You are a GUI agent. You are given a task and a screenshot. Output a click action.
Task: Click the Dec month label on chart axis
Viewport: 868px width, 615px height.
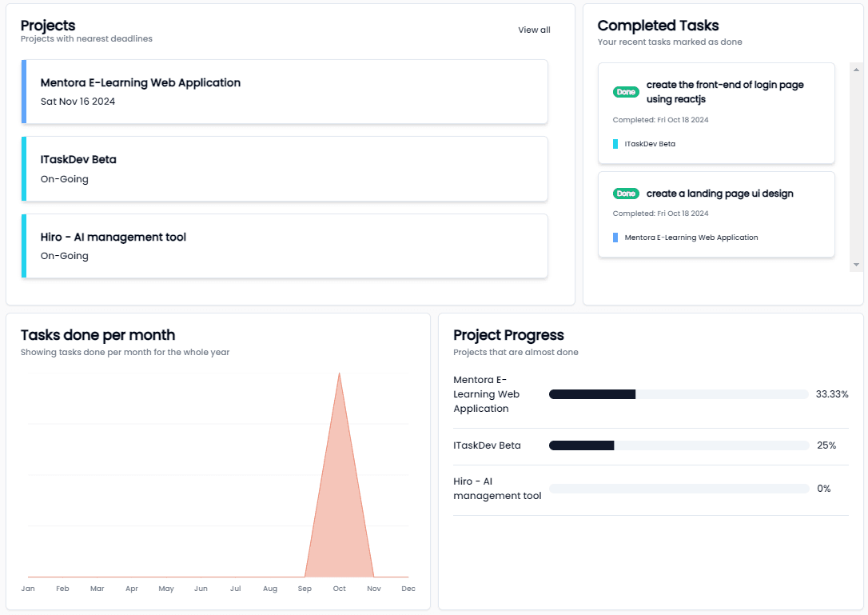pyautogui.click(x=408, y=589)
